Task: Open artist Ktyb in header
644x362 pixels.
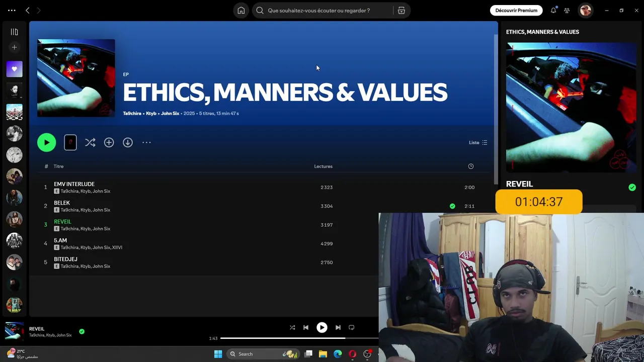Action: pyautogui.click(x=151, y=114)
